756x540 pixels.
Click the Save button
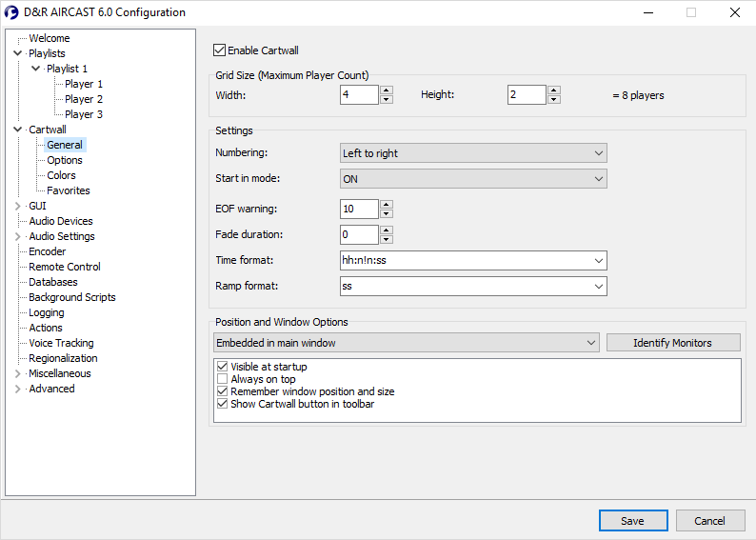pos(632,521)
